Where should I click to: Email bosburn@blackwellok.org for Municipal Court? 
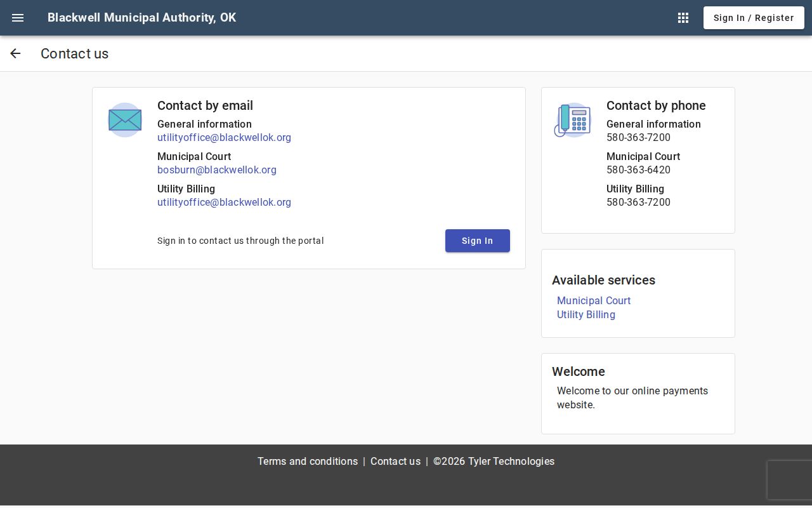tap(217, 170)
